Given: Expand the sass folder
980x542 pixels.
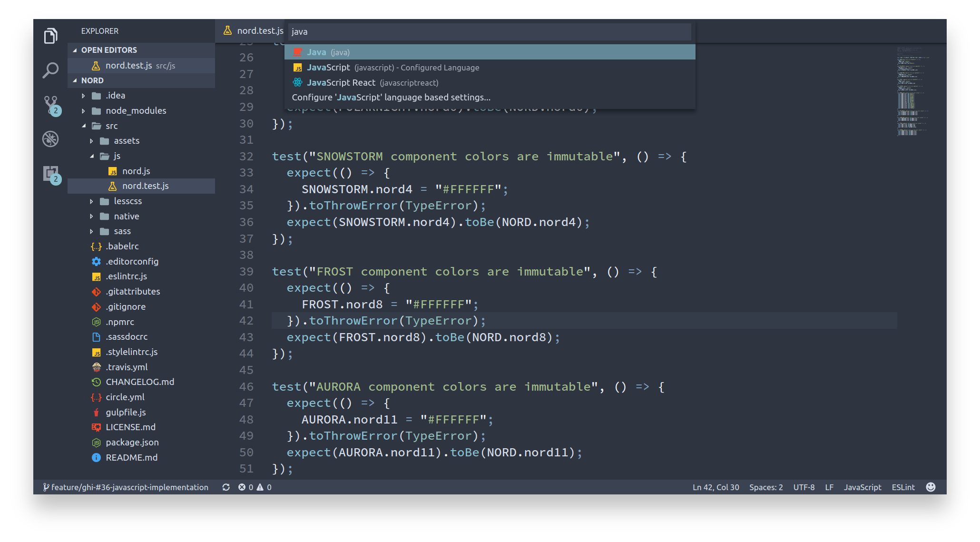Looking at the screenshot, I should pyautogui.click(x=91, y=231).
